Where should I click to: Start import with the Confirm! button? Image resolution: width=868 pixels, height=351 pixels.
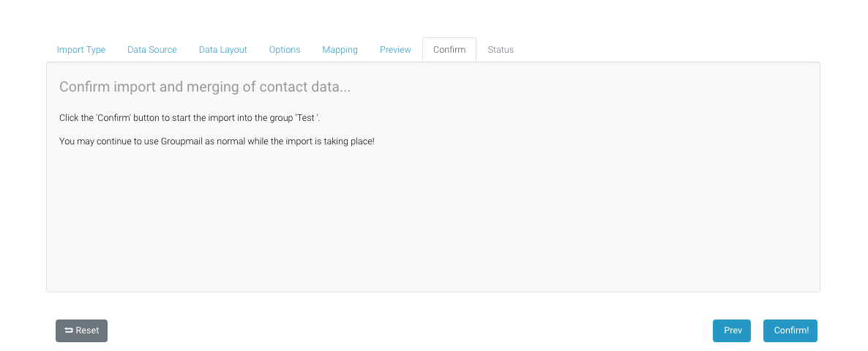pos(790,330)
